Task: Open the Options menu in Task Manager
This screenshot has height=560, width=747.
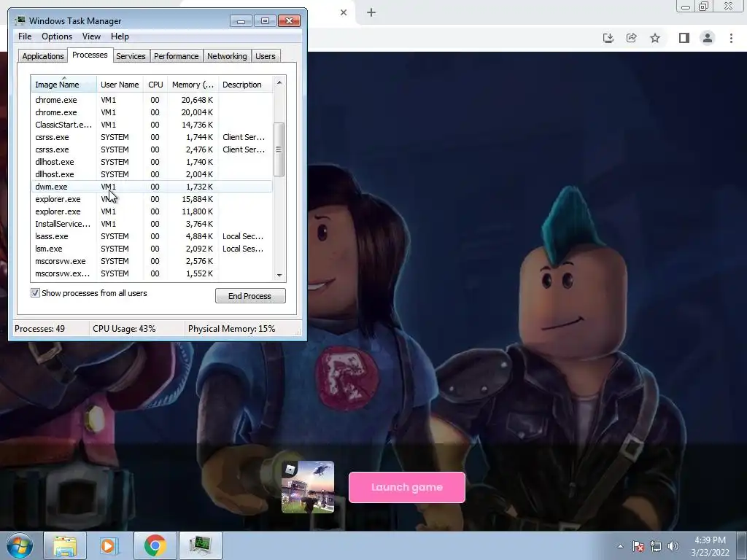Action: (57, 36)
